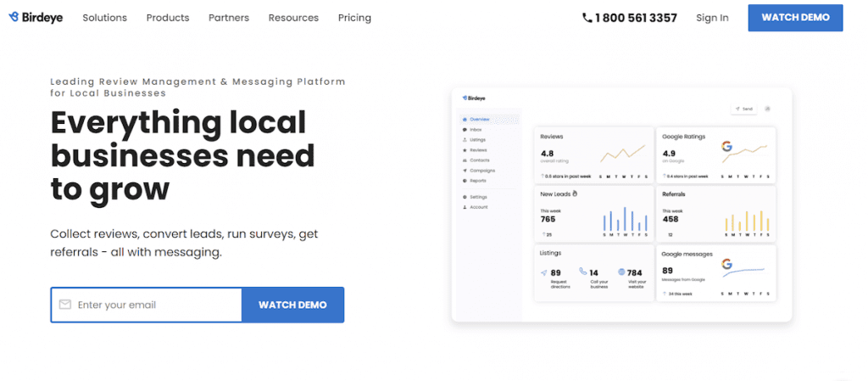The height and width of the screenshot is (381, 868).
Task: Click the hand cursor icon beside New Leads
Action: [575, 193]
